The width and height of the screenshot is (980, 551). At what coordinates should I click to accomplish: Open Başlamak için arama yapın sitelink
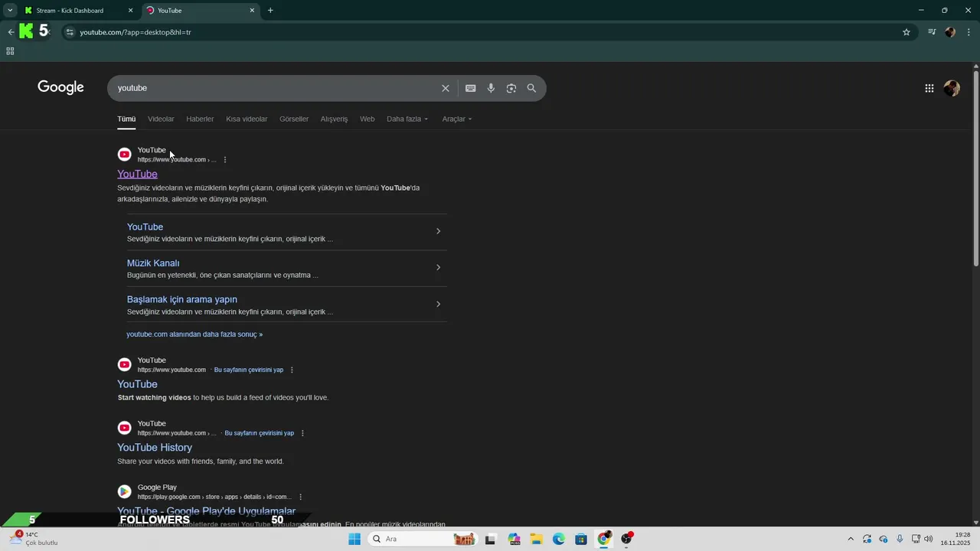click(182, 299)
